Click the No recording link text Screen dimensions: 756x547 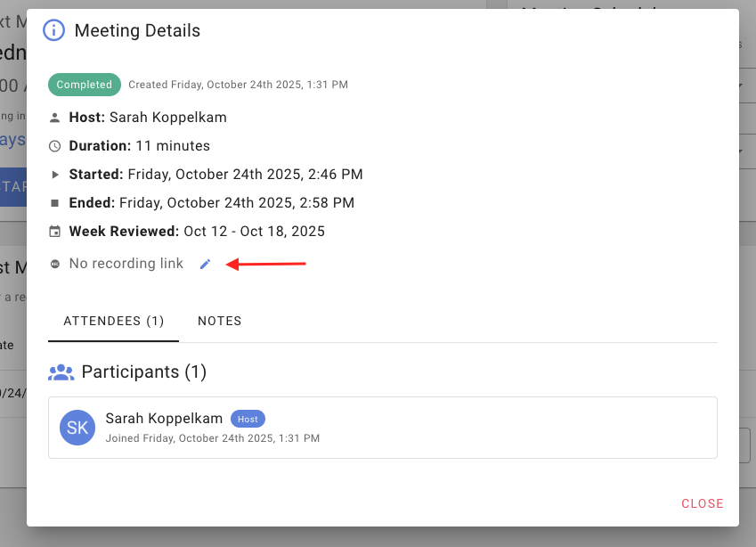click(126, 264)
